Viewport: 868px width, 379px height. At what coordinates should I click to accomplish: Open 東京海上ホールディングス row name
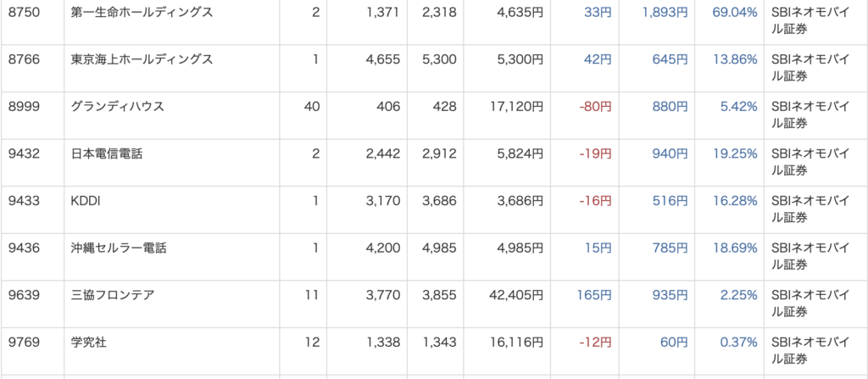142,59
